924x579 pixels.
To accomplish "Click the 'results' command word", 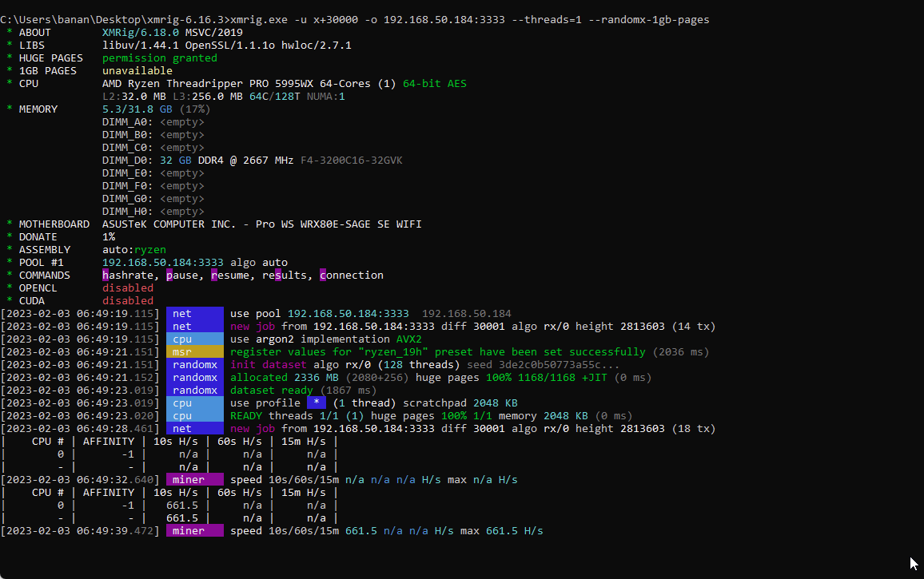I will pyautogui.click(x=284, y=275).
